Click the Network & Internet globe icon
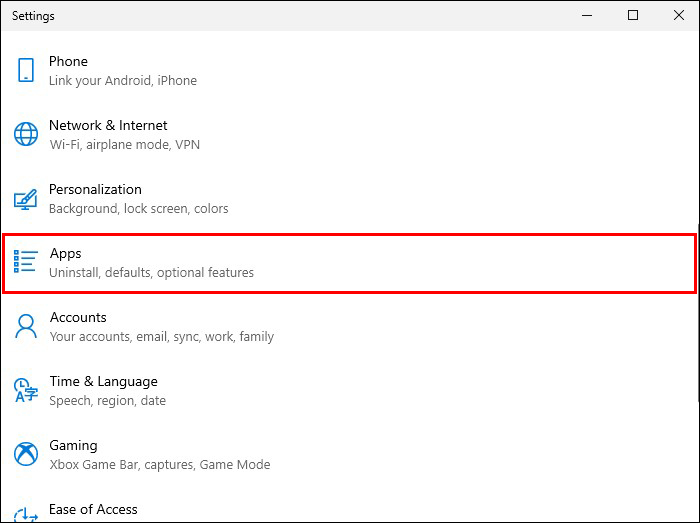This screenshot has width=700, height=523. click(x=26, y=134)
